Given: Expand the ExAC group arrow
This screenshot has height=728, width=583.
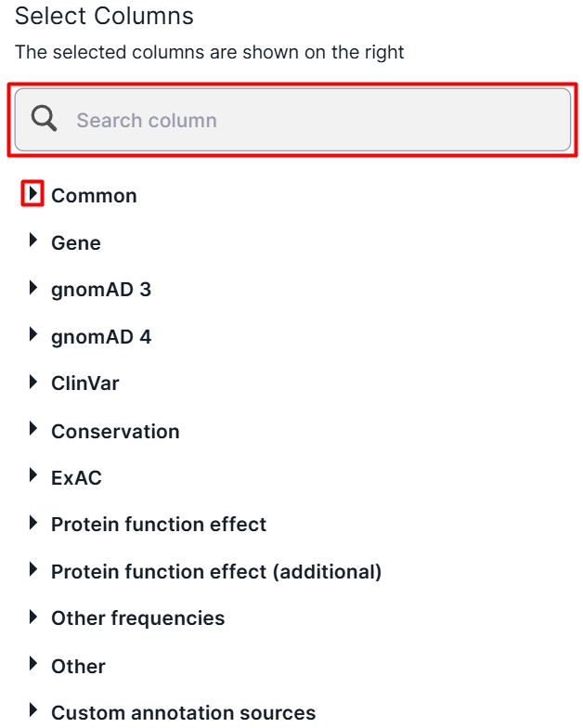Looking at the screenshot, I should [x=33, y=475].
